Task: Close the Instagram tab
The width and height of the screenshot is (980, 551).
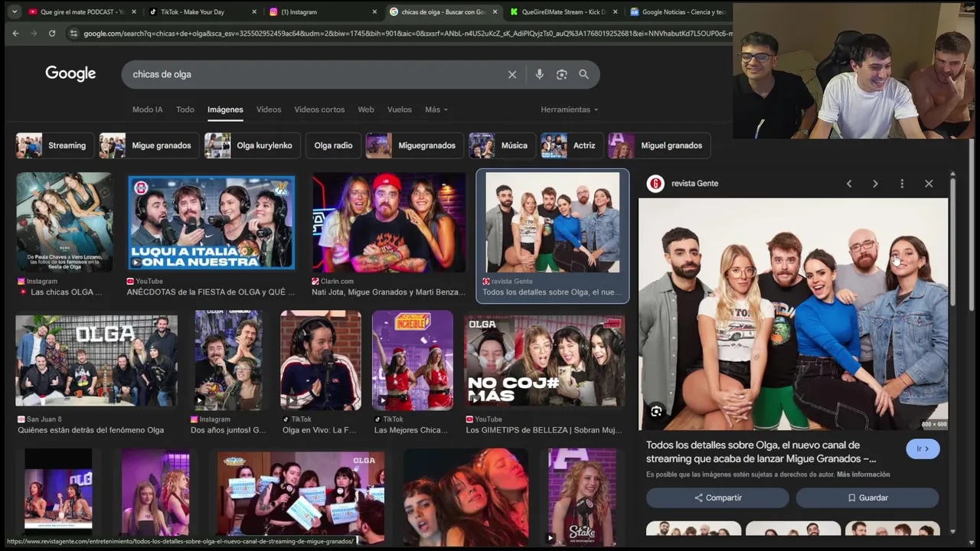Action: pos(374,12)
